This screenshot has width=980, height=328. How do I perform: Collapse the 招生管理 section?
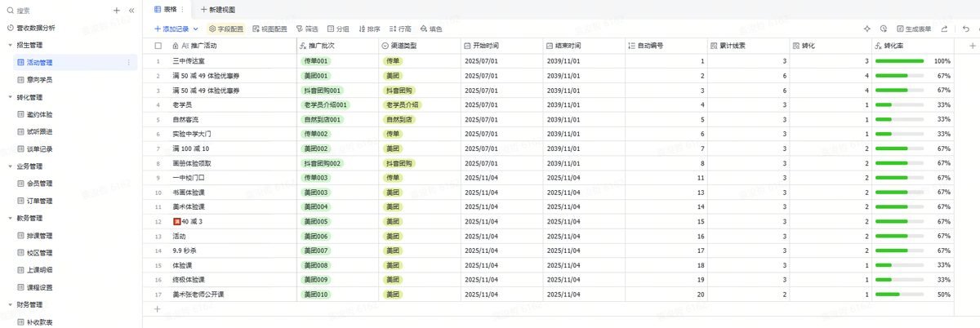click(9, 45)
